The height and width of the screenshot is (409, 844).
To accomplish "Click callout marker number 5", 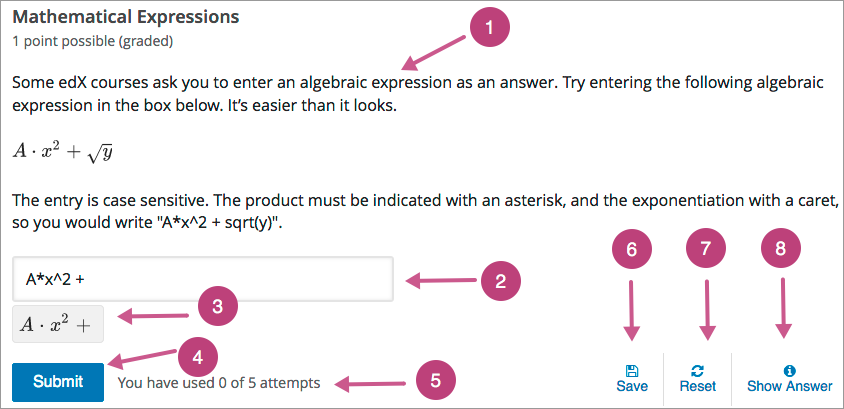I will [433, 380].
